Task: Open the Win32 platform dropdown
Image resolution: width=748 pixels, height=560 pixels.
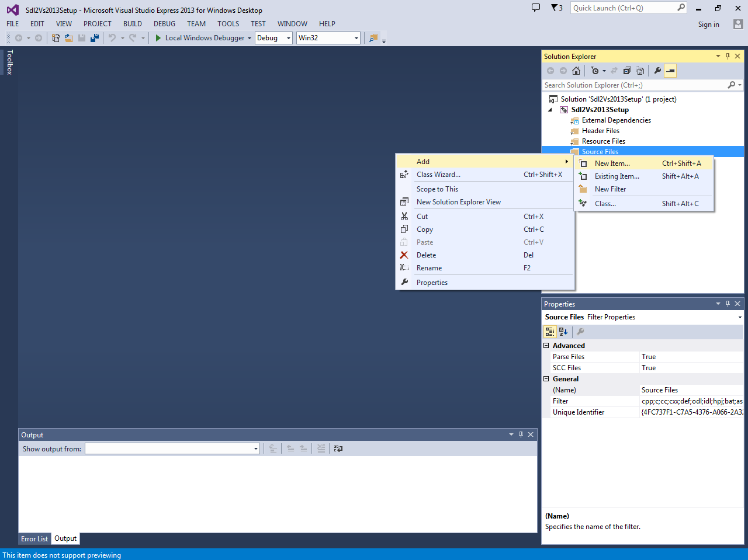Action: [356, 37]
